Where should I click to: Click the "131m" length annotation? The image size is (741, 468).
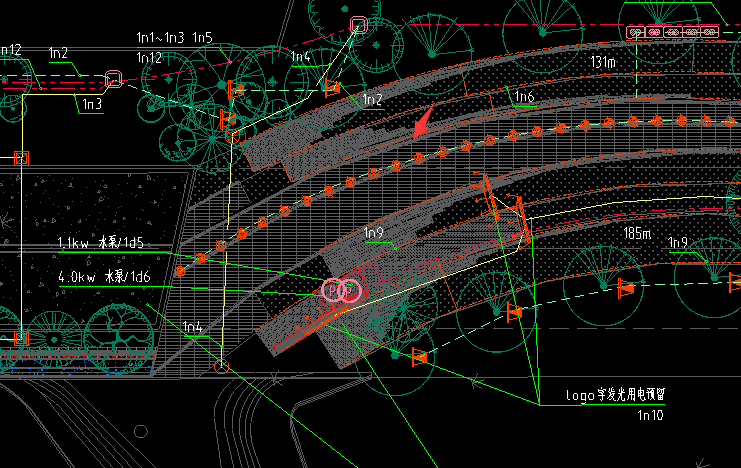603,62
